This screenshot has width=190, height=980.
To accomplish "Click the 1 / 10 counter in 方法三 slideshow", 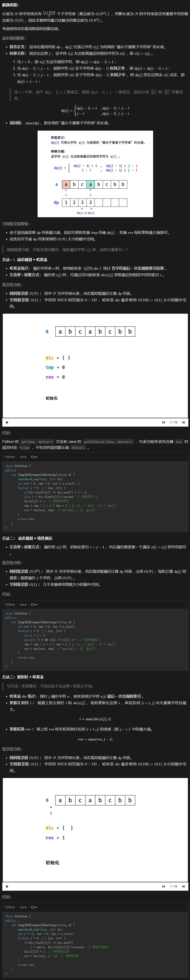I will click(x=174, y=886).
